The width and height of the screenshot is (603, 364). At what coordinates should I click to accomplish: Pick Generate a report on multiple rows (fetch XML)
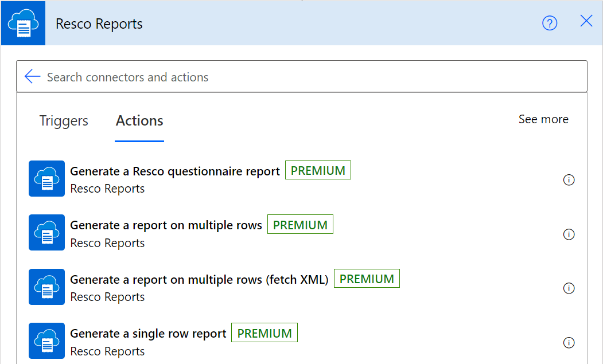(x=199, y=280)
